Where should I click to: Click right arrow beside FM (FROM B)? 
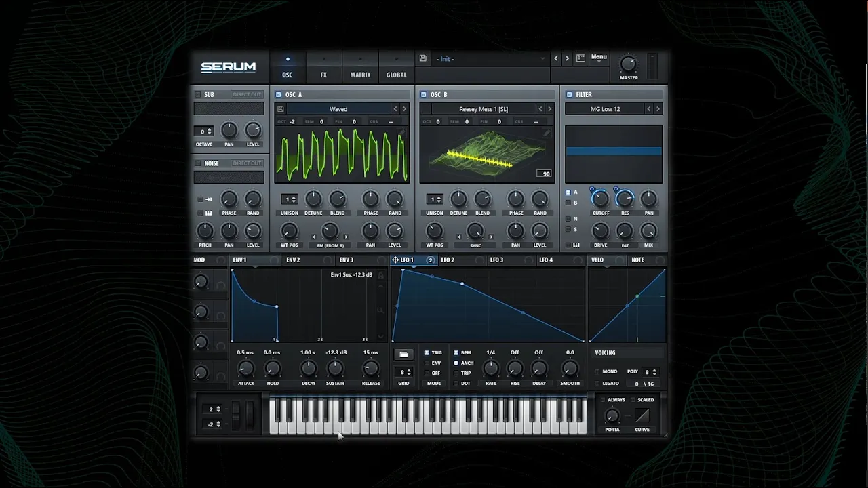(x=346, y=237)
